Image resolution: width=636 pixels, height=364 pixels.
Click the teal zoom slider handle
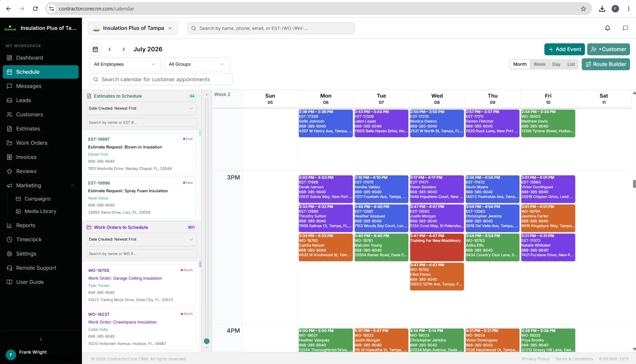[207, 341]
